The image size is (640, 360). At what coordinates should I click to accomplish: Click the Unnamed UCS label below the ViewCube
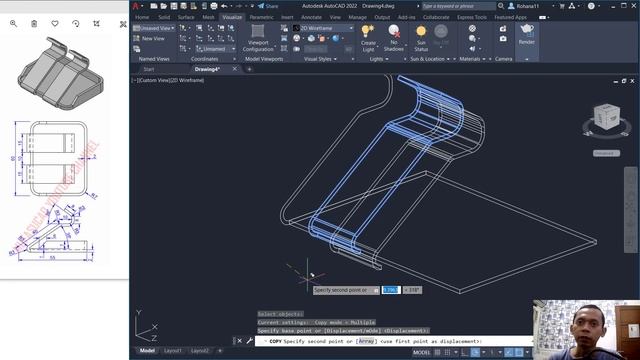[x=607, y=153]
